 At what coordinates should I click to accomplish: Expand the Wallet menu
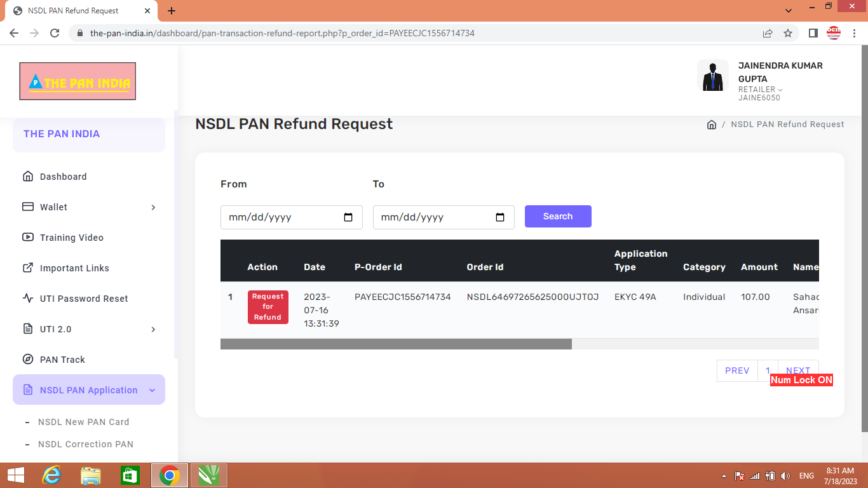(89, 207)
